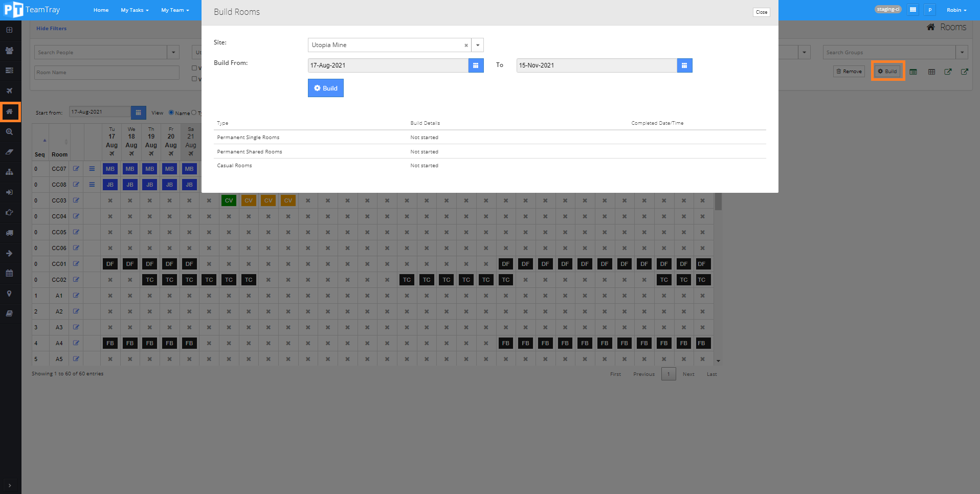Open the Rooms home icon in sidebar
980x494 pixels.
[x=10, y=111]
